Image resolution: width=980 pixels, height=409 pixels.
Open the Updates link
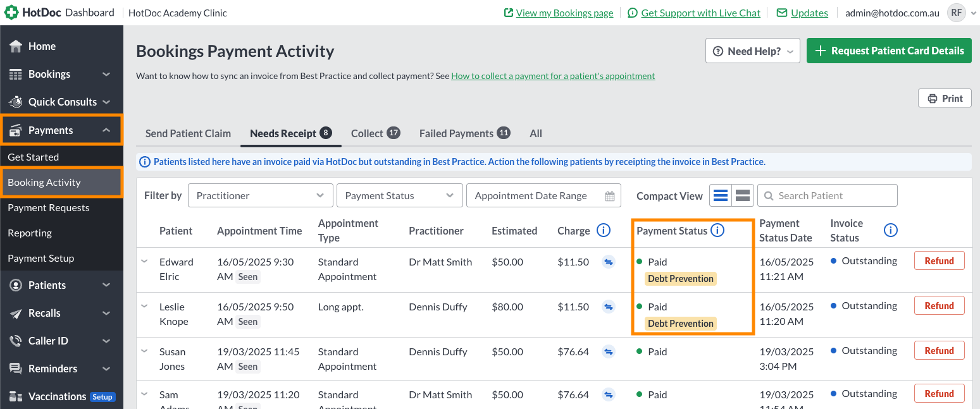(x=802, y=13)
